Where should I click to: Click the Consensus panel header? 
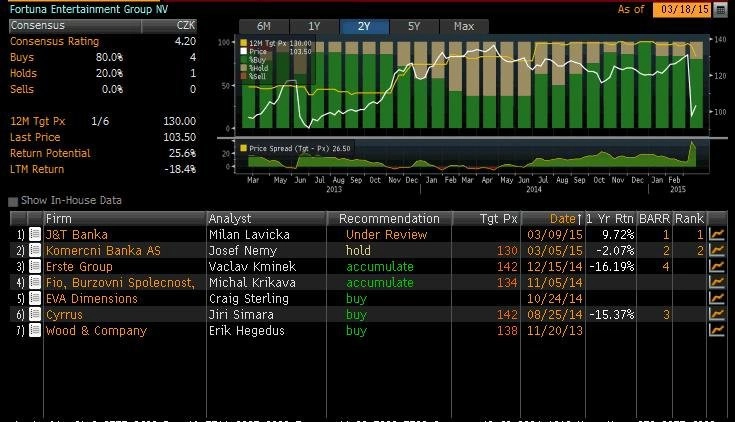pyautogui.click(x=75, y=25)
